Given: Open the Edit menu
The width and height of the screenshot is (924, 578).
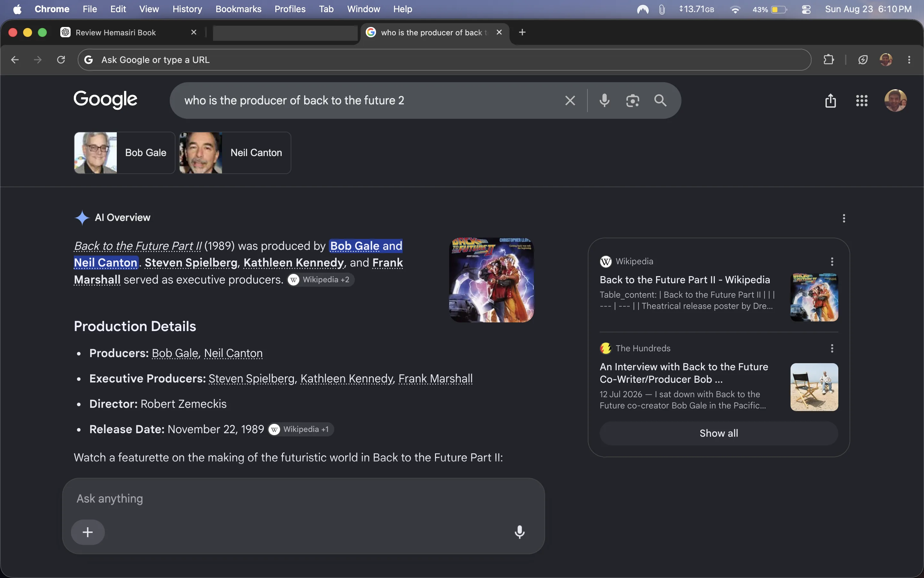Looking at the screenshot, I should (x=118, y=9).
